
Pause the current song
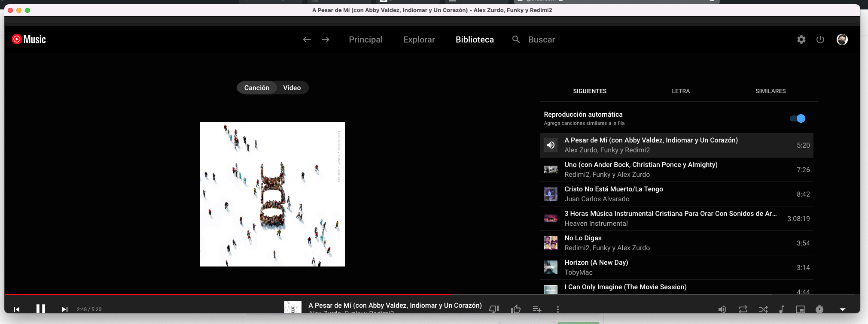click(41, 309)
